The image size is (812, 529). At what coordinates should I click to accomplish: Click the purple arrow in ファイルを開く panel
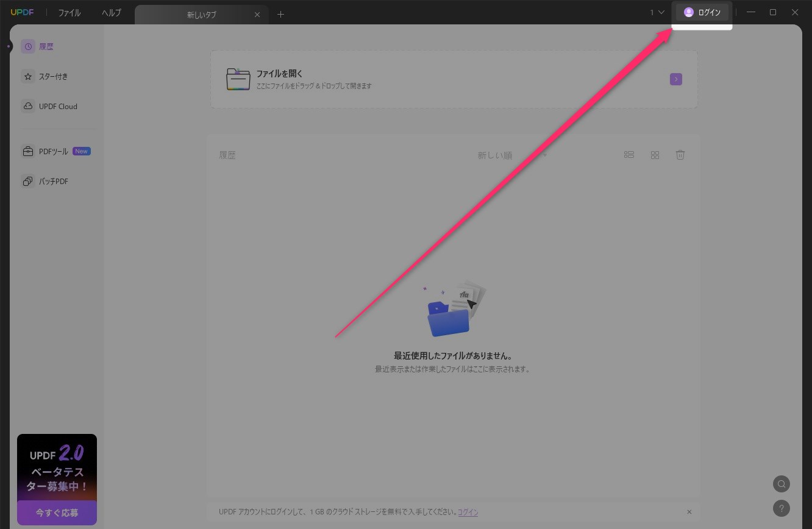[x=675, y=79]
